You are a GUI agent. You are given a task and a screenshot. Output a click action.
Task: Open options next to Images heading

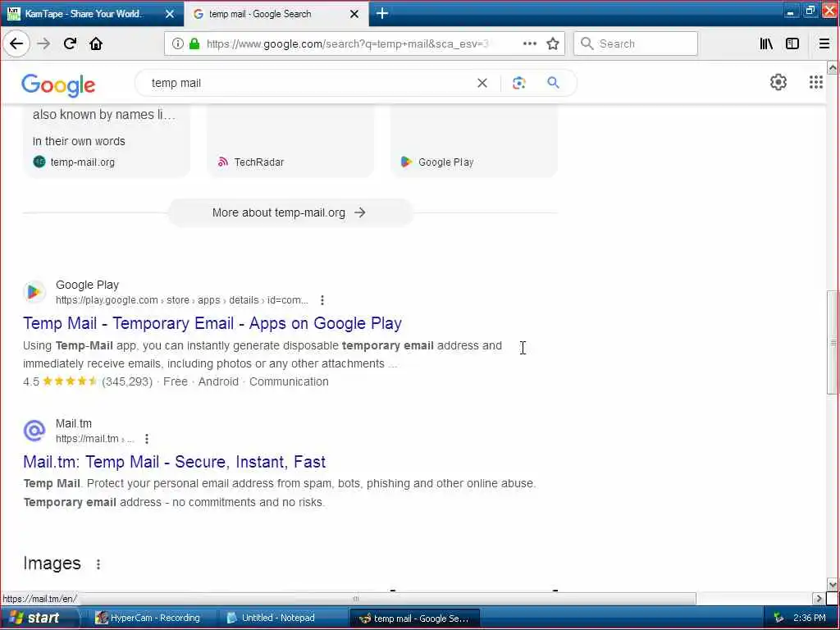pos(98,564)
